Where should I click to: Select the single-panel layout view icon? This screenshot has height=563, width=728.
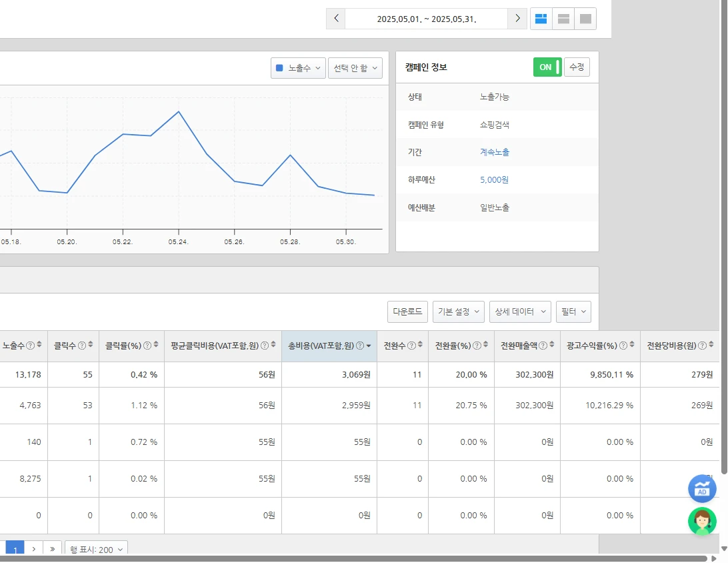(x=585, y=19)
